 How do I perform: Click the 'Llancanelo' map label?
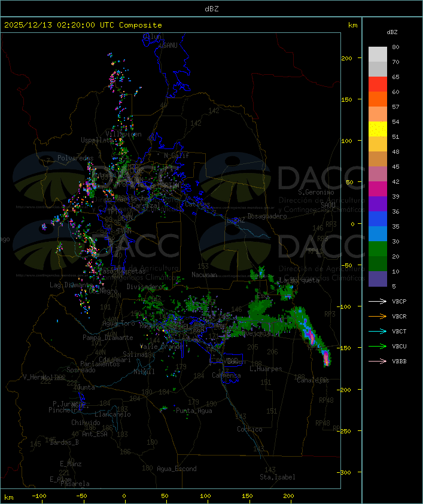[112, 414]
